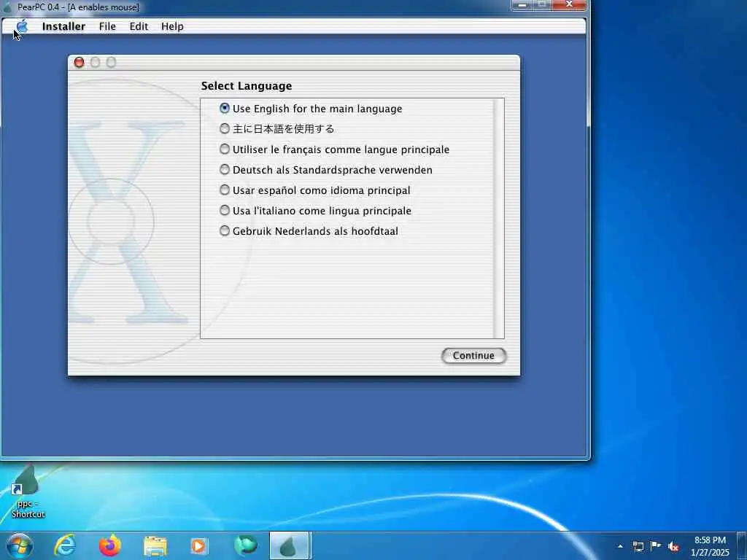Close the installer window with red button
The height and width of the screenshot is (560, 747).
[79, 63]
